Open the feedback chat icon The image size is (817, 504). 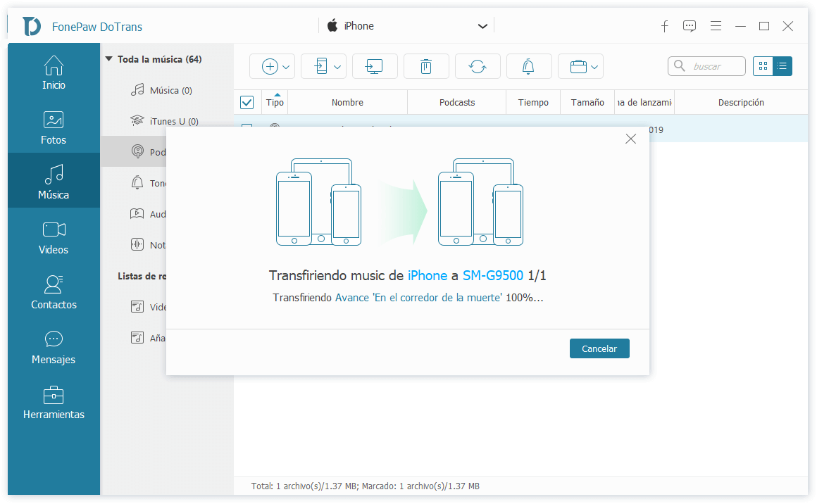click(x=690, y=26)
